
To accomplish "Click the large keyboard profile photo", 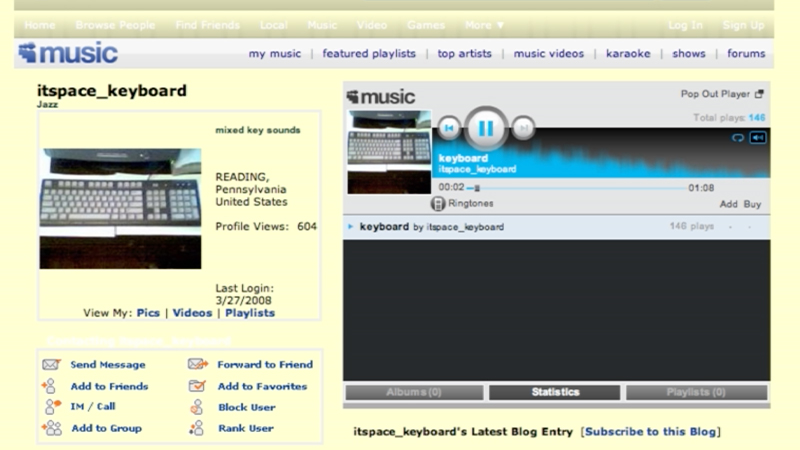I will point(120,209).
